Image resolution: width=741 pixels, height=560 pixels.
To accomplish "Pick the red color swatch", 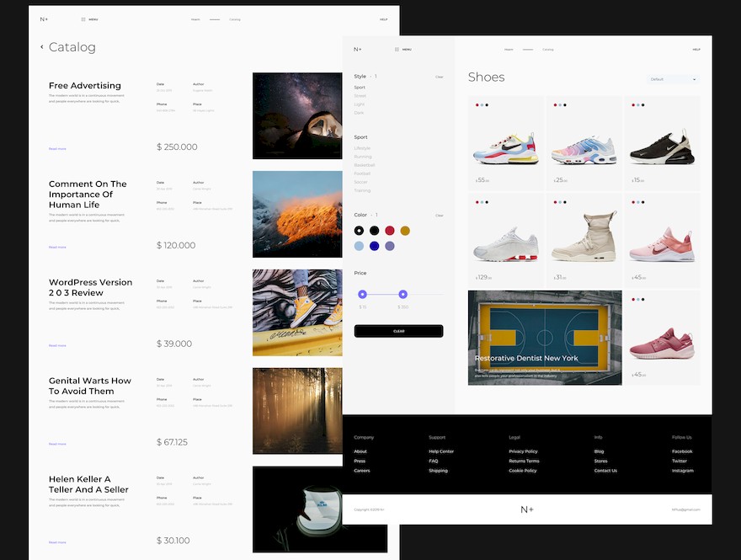I will (389, 231).
